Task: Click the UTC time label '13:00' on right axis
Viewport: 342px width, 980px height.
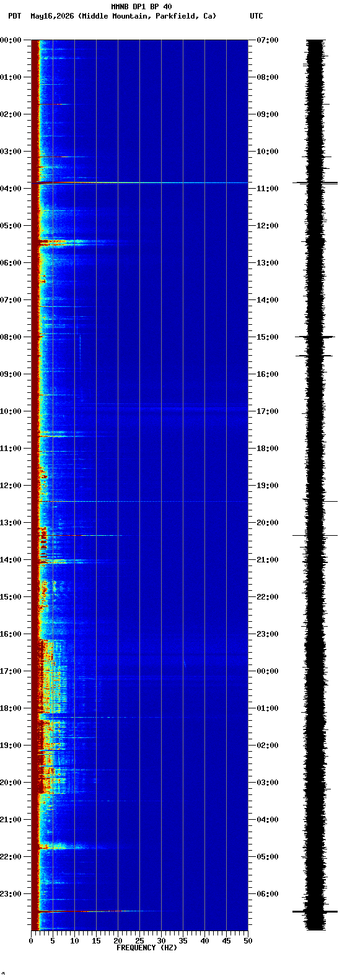Action: click(x=268, y=263)
